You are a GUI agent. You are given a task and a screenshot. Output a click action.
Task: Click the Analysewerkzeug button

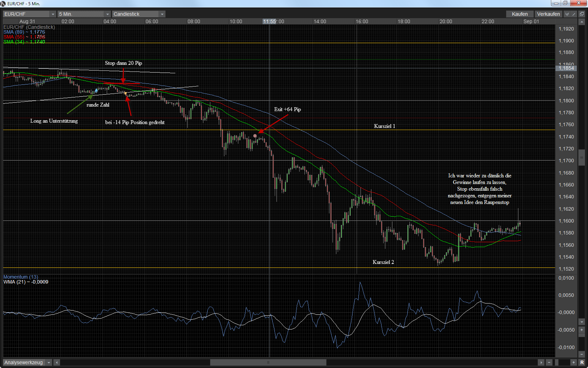(x=24, y=362)
